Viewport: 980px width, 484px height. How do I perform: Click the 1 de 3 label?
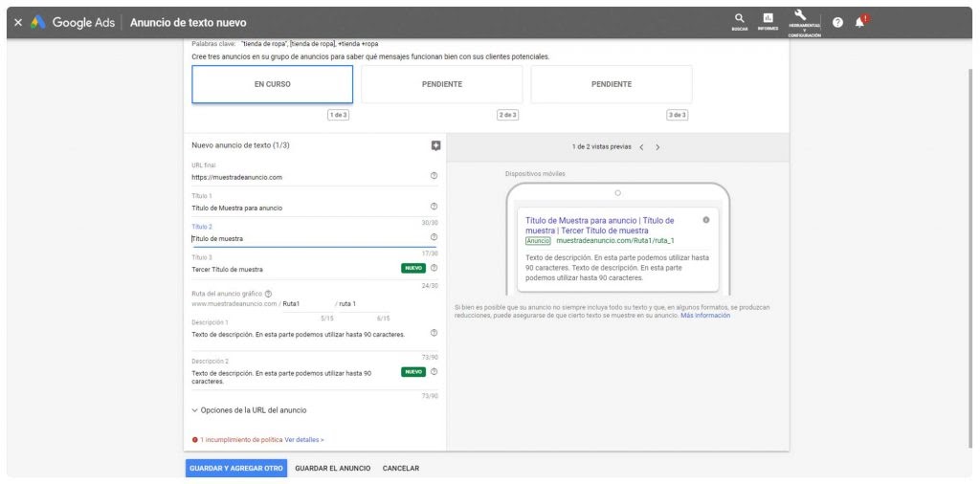(338, 115)
